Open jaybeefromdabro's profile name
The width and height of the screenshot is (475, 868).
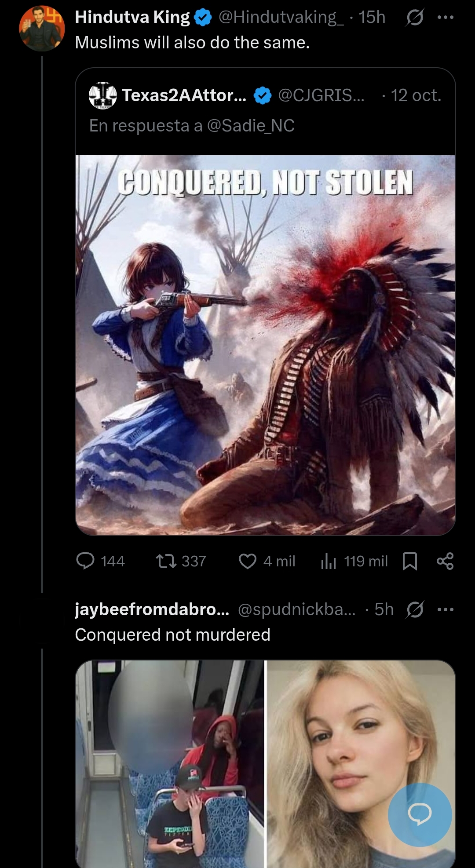tap(152, 609)
